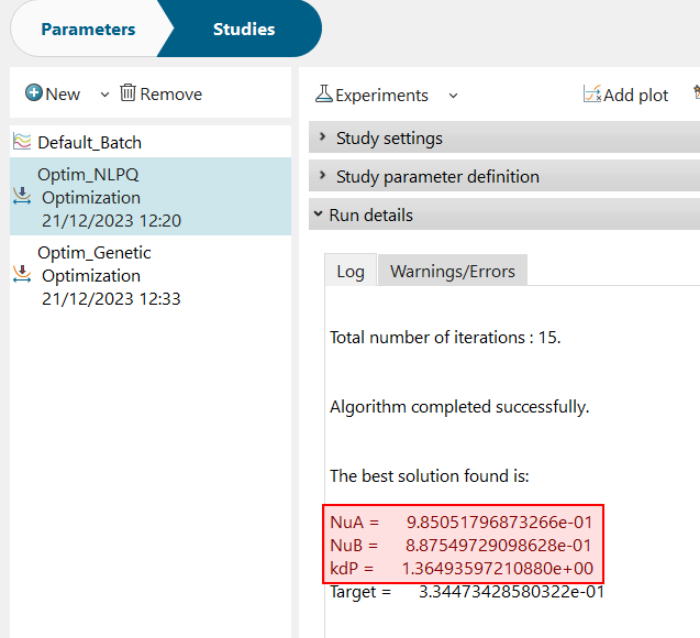
Task: Open the Experiments dropdown arrow
Action: point(453,96)
